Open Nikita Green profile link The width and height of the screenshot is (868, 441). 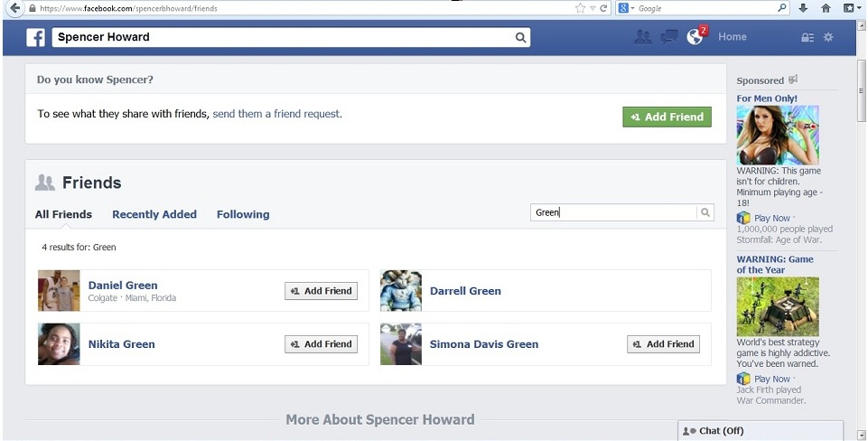[122, 344]
